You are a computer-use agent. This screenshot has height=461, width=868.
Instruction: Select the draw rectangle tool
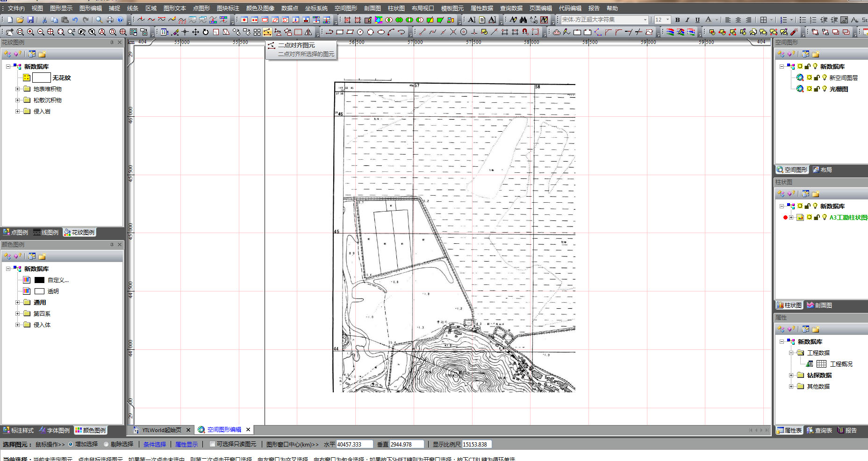[x=340, y=32]
